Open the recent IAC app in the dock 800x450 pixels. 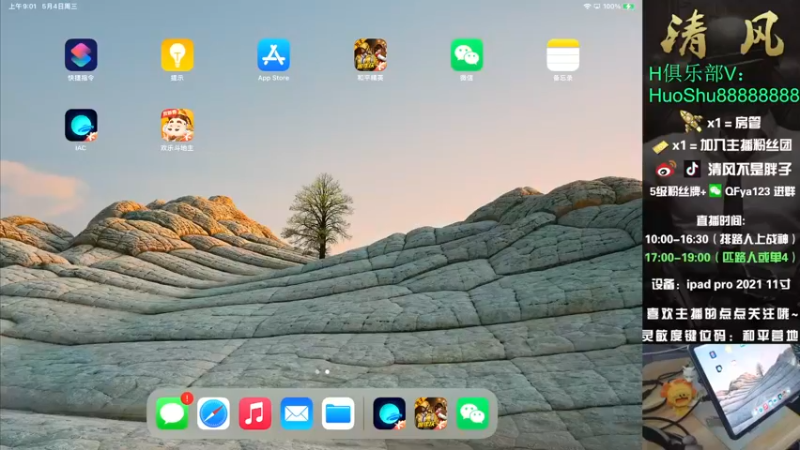[389, 413]
